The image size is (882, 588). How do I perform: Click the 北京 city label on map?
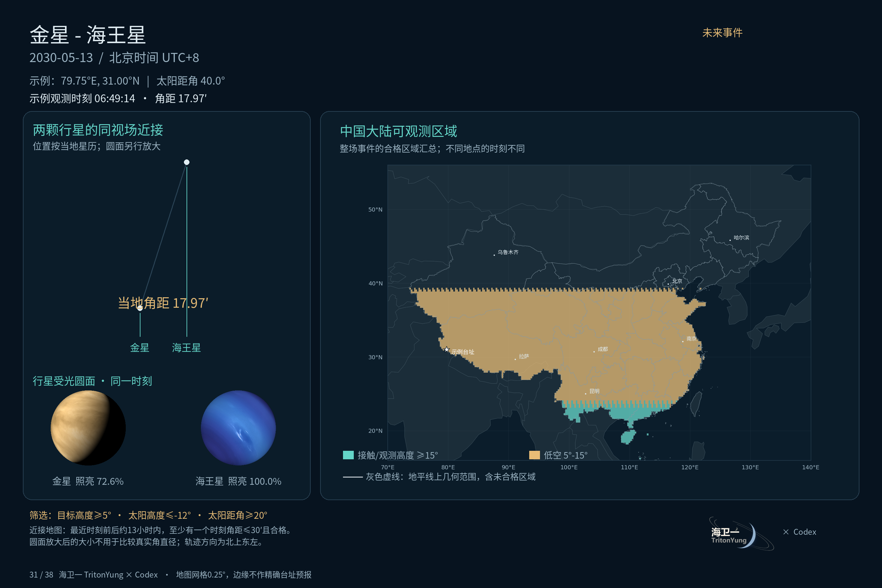pos(677,281)
